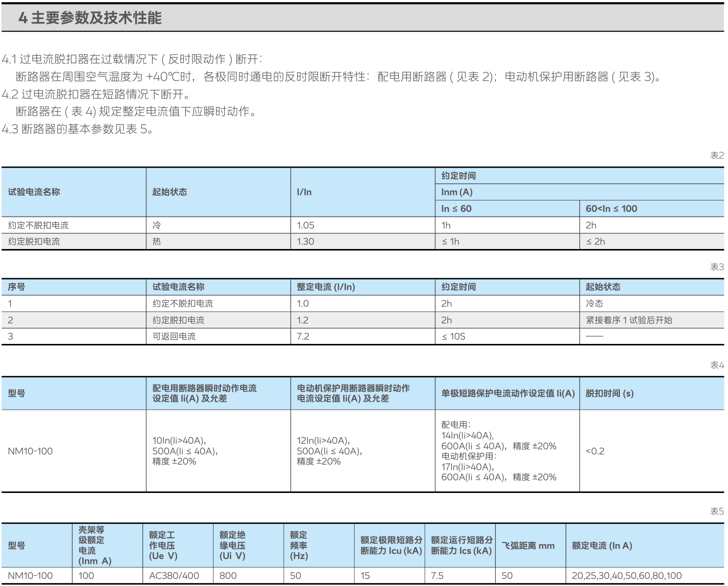Select cell "约定不脱扣电流" in table 2
Viewport: 728px width, 586px height.
(x=38, y=225)
